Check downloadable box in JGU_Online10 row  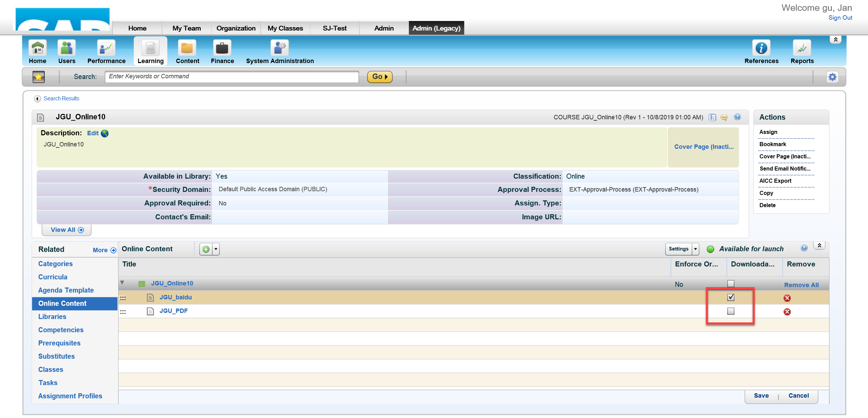click(731, 283)
